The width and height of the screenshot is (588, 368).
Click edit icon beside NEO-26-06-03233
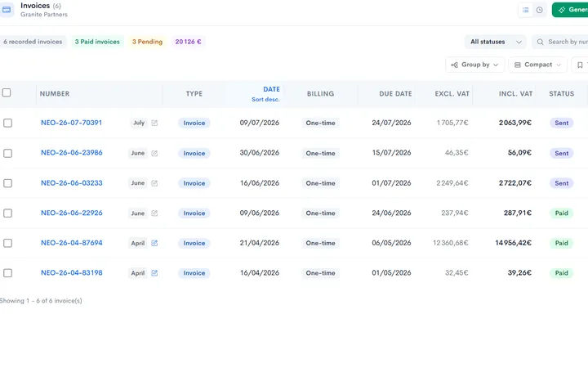point(154,183)
